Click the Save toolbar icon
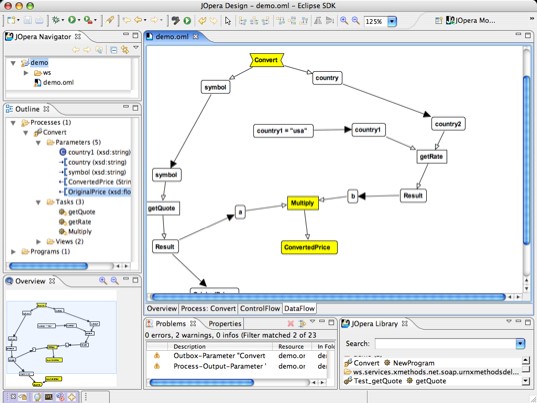Screen dimensions: 537x403 point(28,20)
